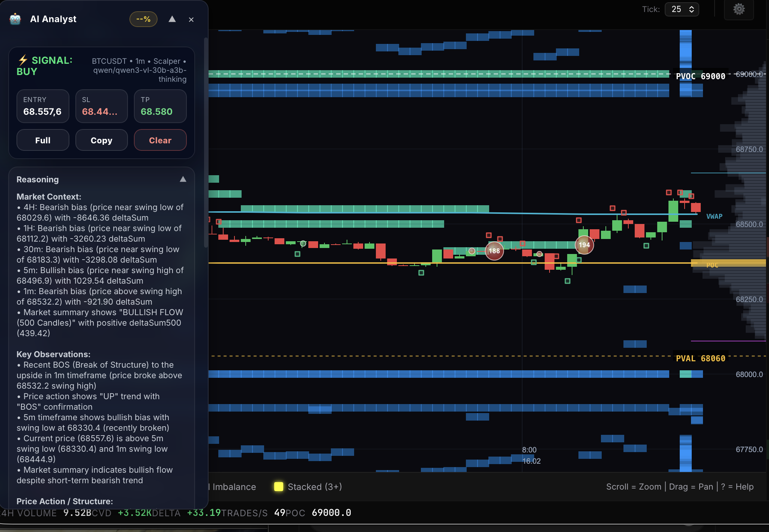Click the lightning bolt icon beside SIGNAL: BUY
The image size is (769, 532).
click(x=23, y=60)
